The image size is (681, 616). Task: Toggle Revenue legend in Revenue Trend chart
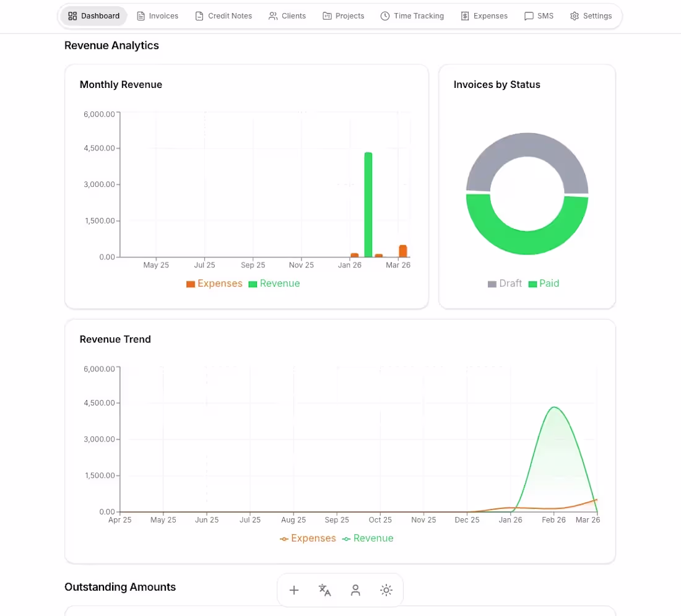coord(368,538)
